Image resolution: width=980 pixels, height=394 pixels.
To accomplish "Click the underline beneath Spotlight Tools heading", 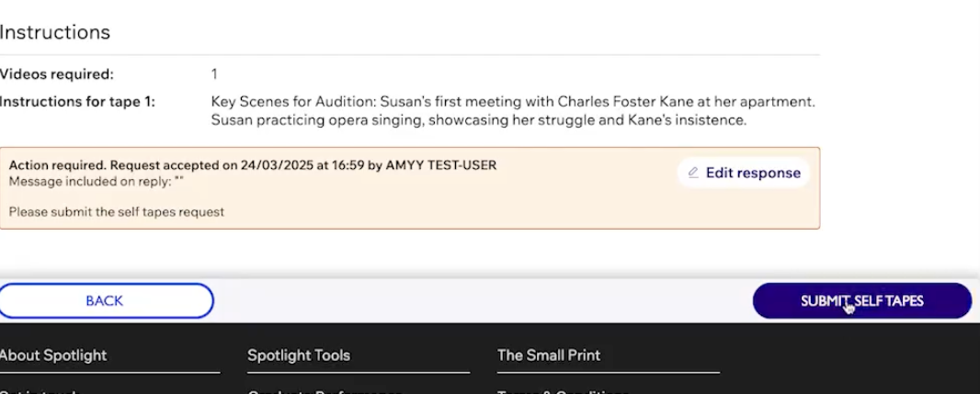I will [359, 373].
